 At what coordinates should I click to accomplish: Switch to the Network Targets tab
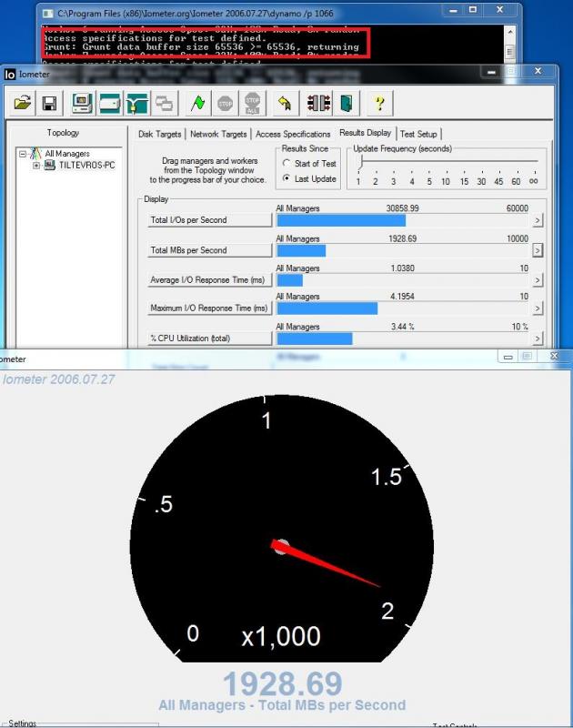(x=218, y=134)
